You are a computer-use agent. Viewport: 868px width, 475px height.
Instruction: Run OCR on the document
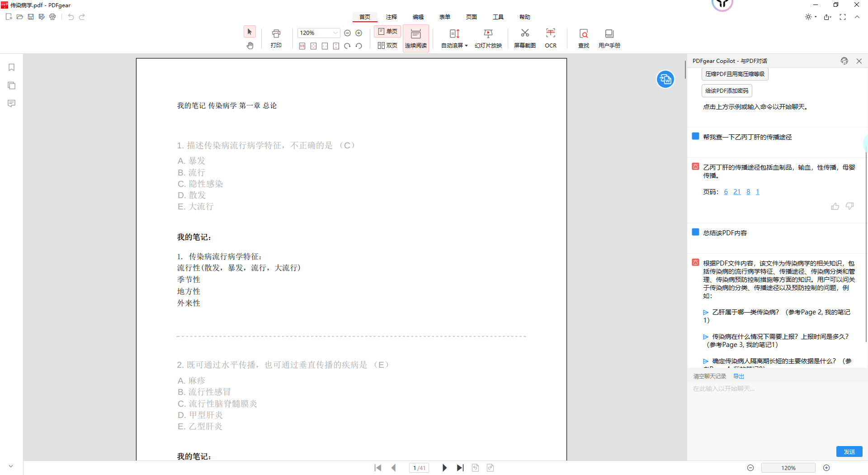tap(551, 38)
